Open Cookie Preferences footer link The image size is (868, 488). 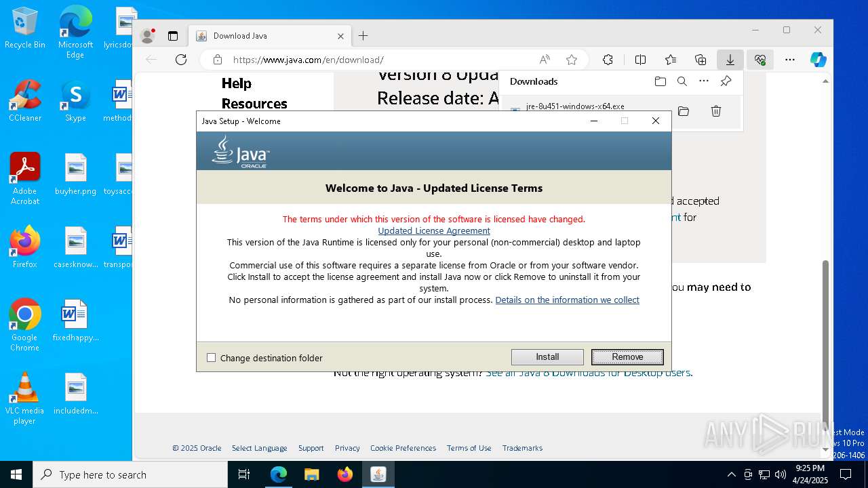click(403, 448)
